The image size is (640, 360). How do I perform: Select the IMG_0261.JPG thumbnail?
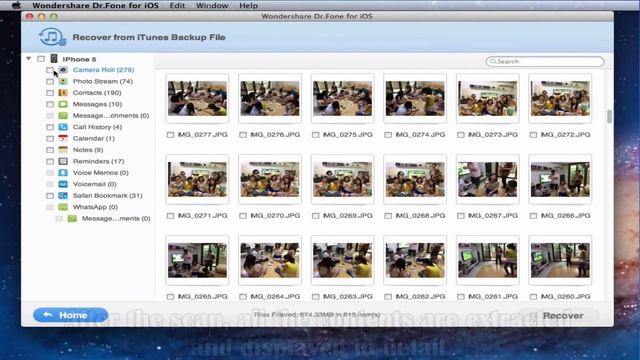(487, 260)
